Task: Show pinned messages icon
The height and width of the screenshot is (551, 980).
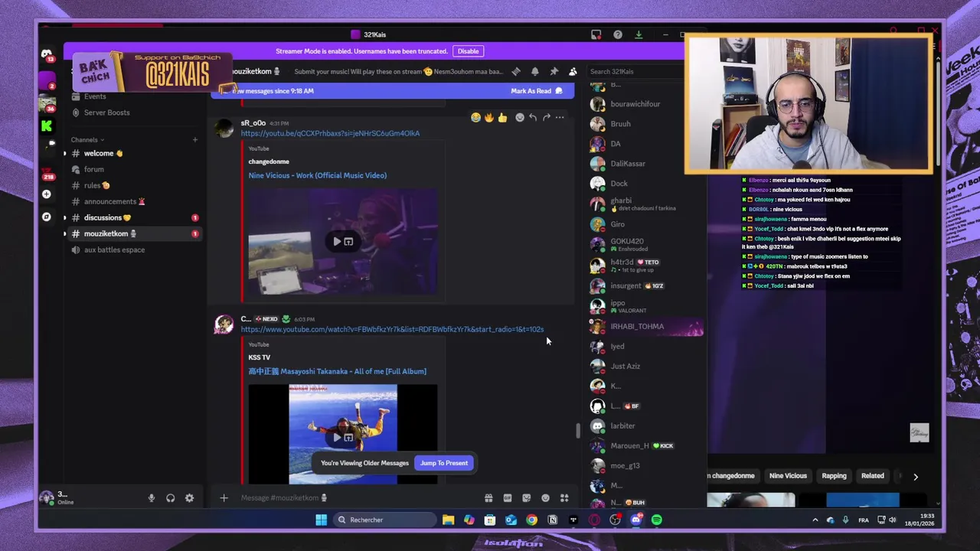Action: (x=554, y=71)
